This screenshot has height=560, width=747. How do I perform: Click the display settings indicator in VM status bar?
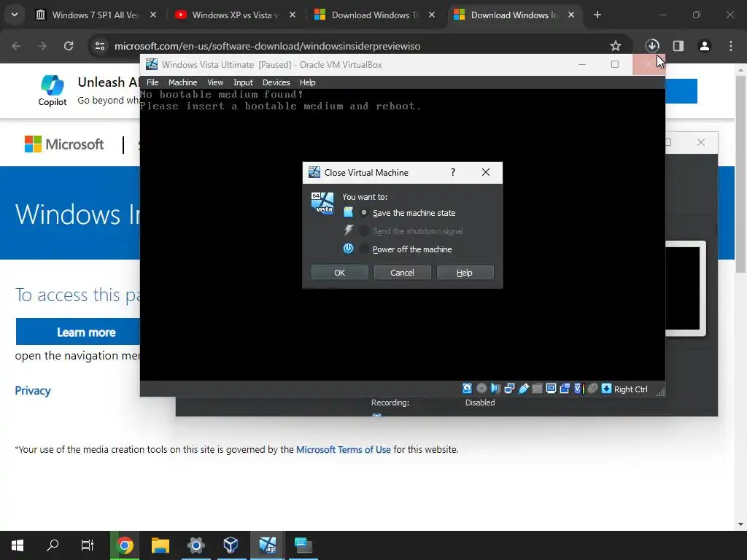pos(551,389)
